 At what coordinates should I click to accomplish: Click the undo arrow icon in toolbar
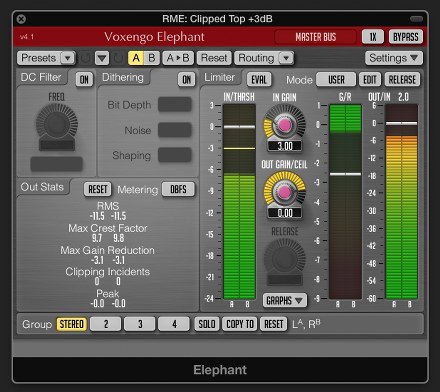pos(85,58)
